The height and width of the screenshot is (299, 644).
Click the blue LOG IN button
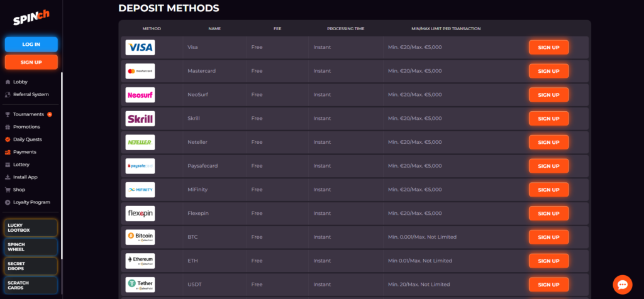[31, 45]
